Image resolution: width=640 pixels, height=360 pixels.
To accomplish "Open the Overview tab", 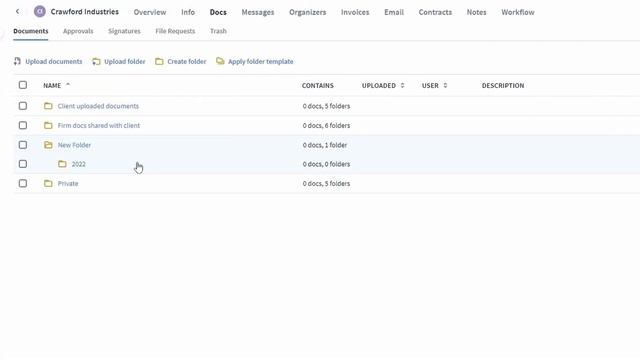I will click(150, 12).
